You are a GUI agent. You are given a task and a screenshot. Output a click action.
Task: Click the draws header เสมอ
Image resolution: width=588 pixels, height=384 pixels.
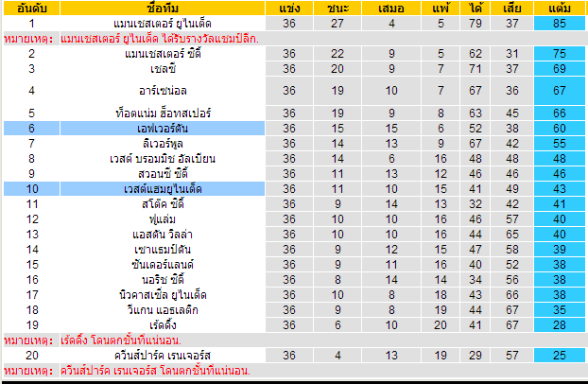click(x=391, y=9)
